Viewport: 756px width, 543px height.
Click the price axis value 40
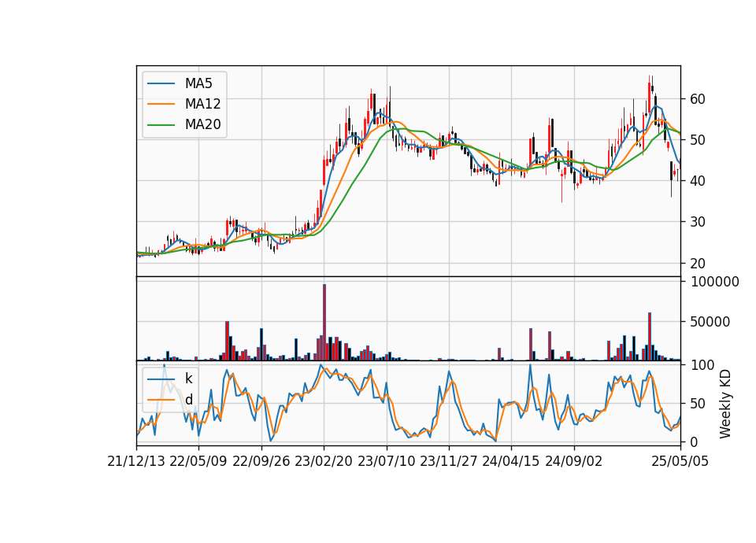697,181
